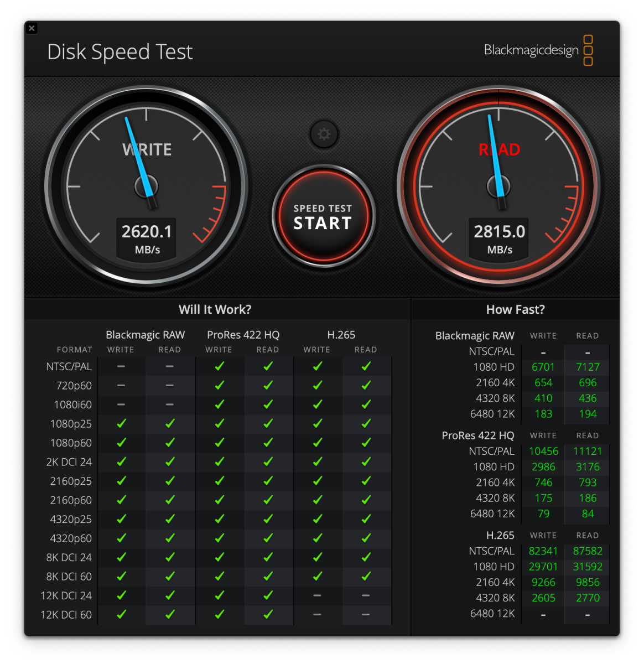Click ProRes NTSC/PAL write value 10456
Screen dimensions: 644x664
[x=543, y=452]
